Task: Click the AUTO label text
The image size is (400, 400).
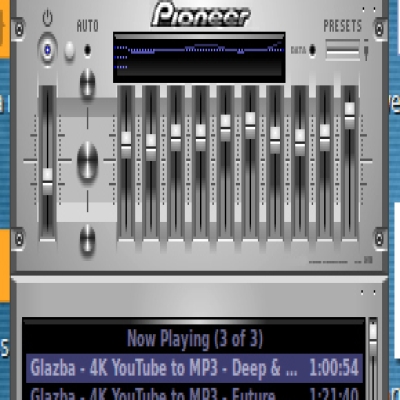Action: pos(87,26)
